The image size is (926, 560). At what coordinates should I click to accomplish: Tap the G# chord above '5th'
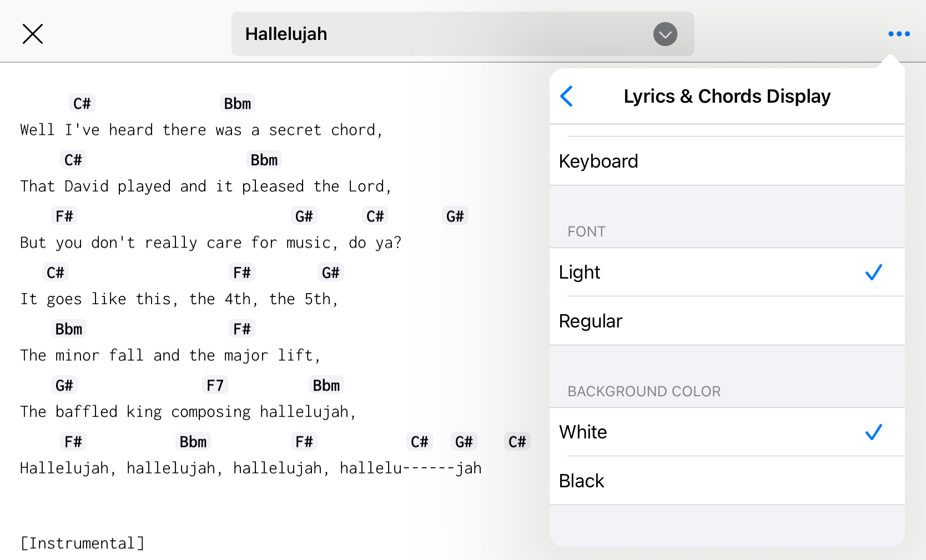point(331,273)
